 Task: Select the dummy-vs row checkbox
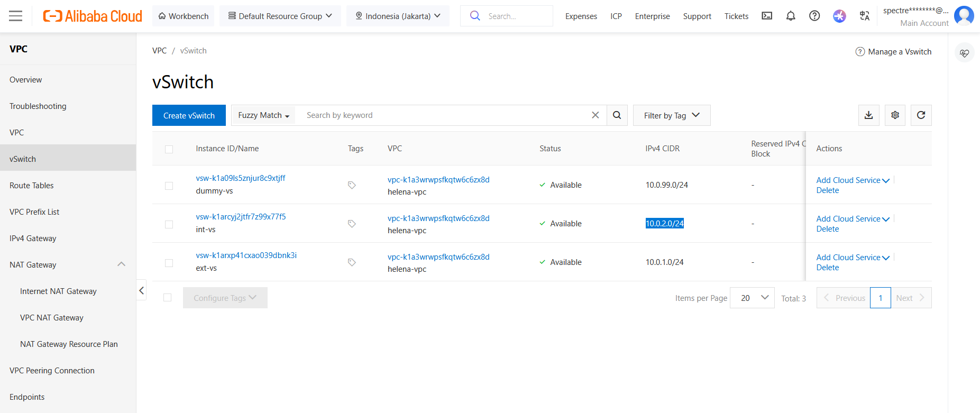(169, 186)
